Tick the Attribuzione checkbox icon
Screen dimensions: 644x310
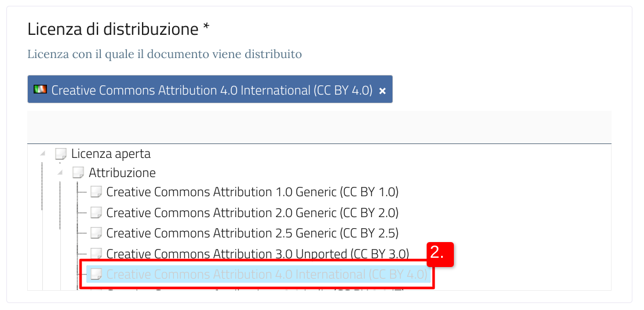coord(78,172)
